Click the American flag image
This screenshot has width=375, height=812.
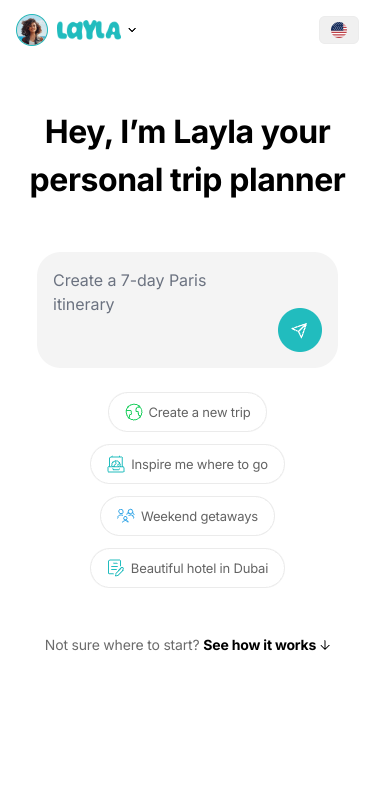point(339,30)
